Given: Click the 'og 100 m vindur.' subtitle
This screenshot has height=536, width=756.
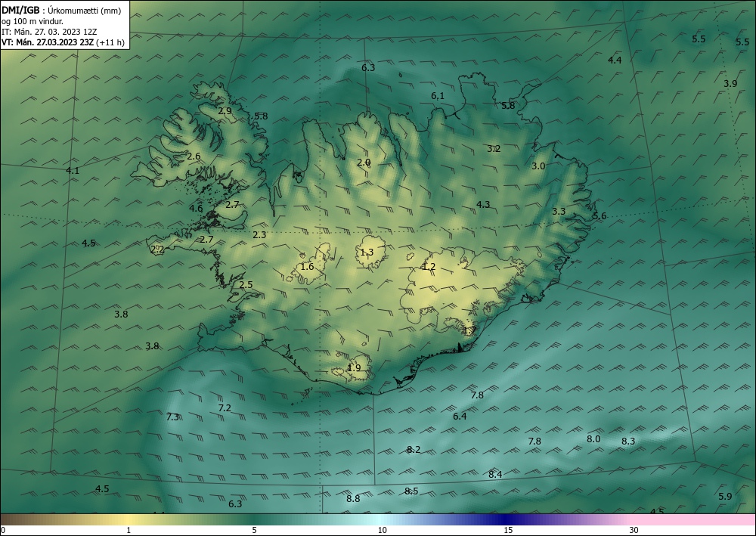Looking at the screenshot, I should click(33, 21).
